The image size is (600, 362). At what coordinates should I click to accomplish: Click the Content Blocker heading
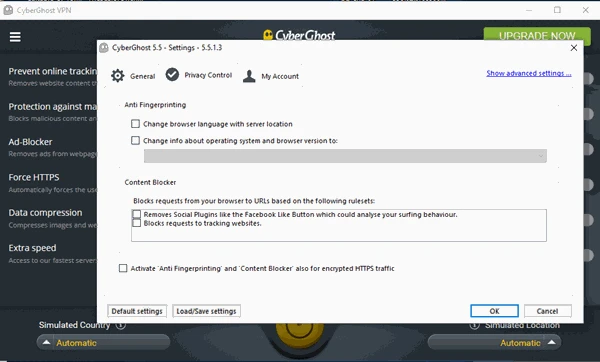coord(150,182)
